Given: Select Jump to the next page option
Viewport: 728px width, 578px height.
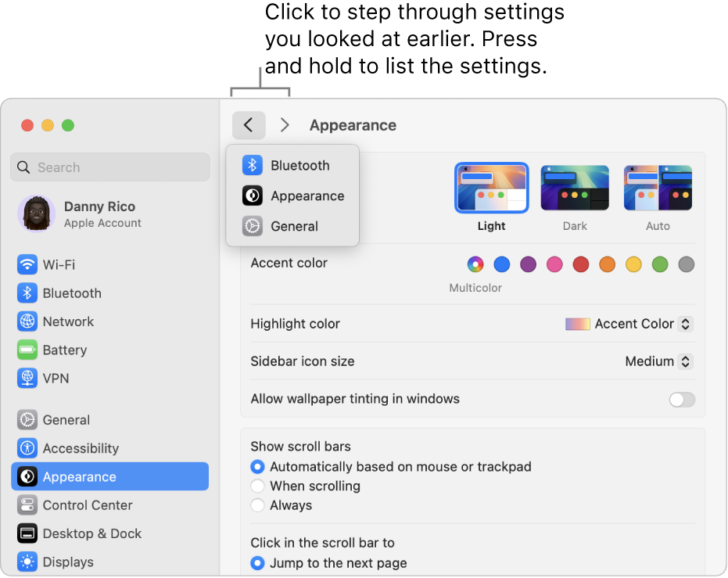Looking at the screenshot, I should tap(258, 563).
